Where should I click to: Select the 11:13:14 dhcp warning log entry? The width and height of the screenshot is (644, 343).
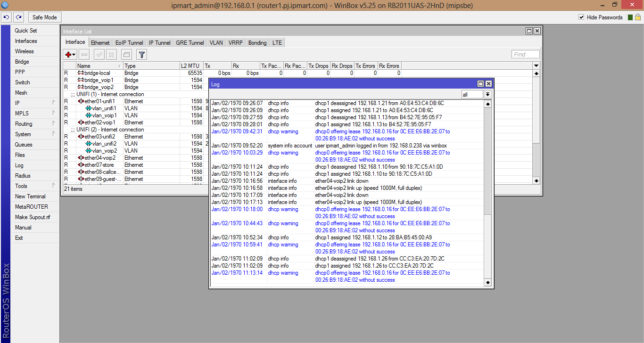[x=347, y=276]
